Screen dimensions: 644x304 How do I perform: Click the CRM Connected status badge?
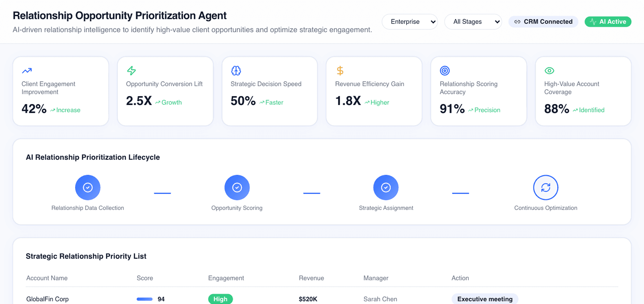543,21
